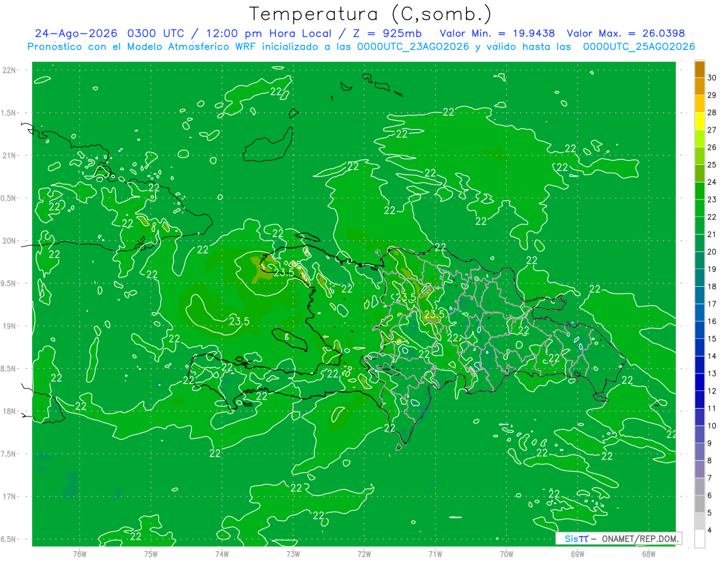Click the "68W" longitude axis label

coord(649,554)
